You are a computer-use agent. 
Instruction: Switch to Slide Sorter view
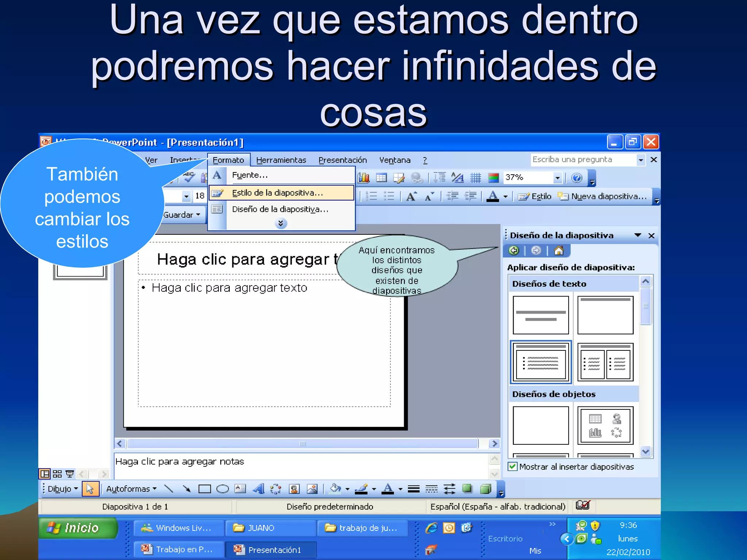(x=57, y=474)
